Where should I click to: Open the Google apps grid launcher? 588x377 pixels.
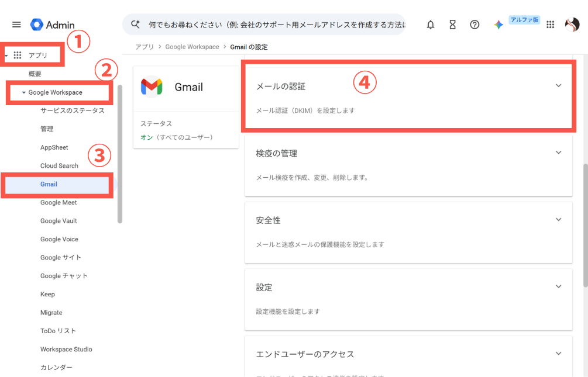pyautogui.click(x=550, y=25)
